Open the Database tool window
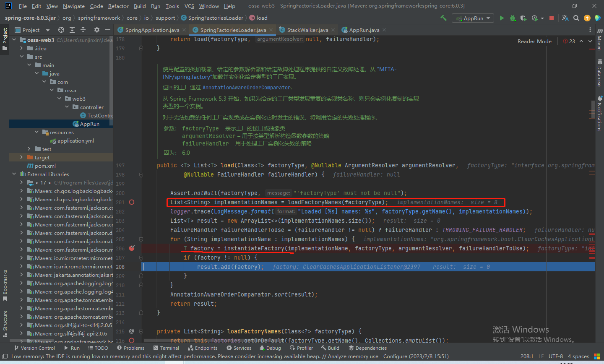This screenshot has width=604, height=364. pos(599,73)
